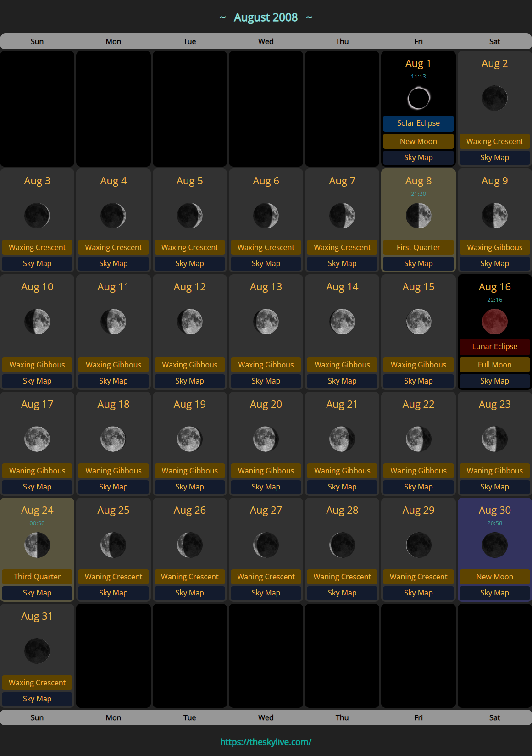This screenshot has width=532, height=756.
Task: Click the red lunar eclipse moon on Aug 16
Action: (494, 322)
